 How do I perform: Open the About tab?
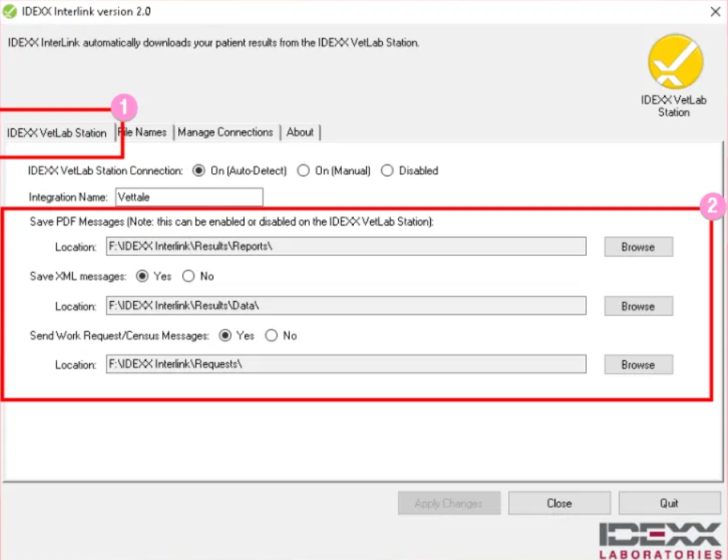click(300, 132)
